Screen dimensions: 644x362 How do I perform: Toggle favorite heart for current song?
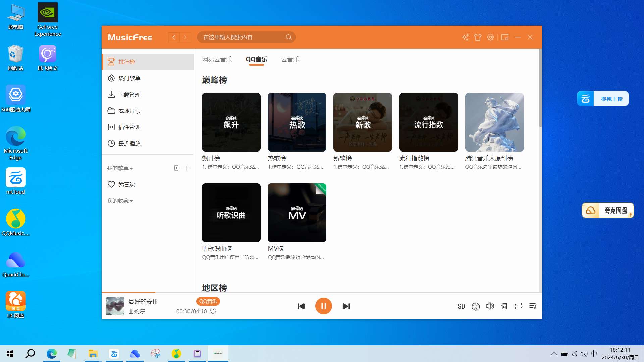213,311
